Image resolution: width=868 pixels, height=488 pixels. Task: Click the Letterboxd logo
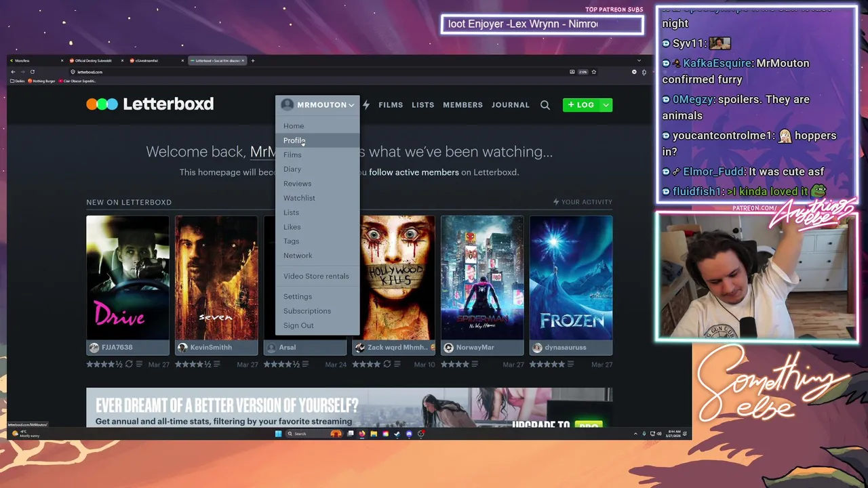click(x=150, y=104)
